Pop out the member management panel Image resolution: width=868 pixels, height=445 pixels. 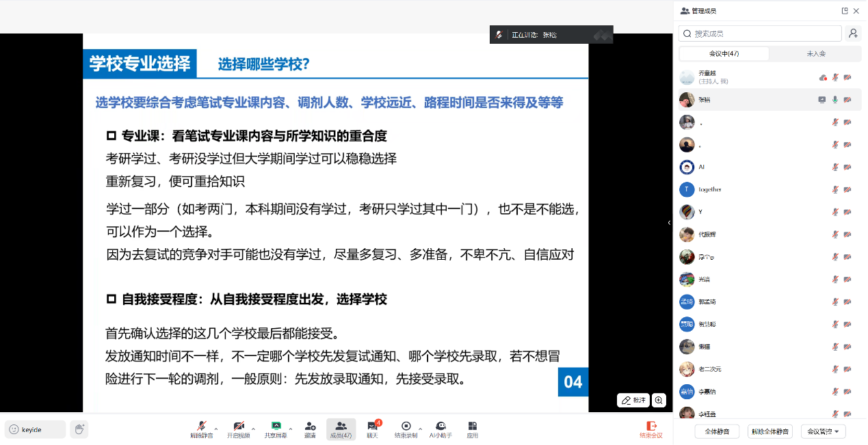pos(845,11)
